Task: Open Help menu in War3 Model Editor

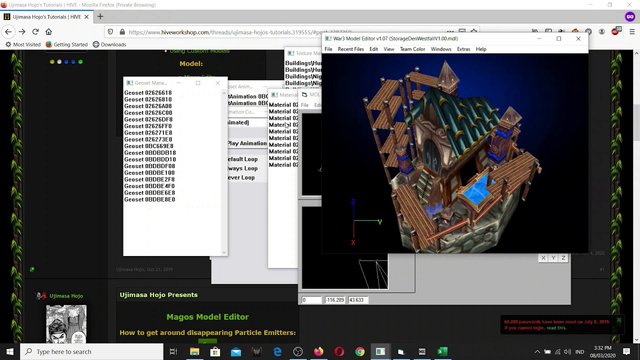Action: click(481, 49)
